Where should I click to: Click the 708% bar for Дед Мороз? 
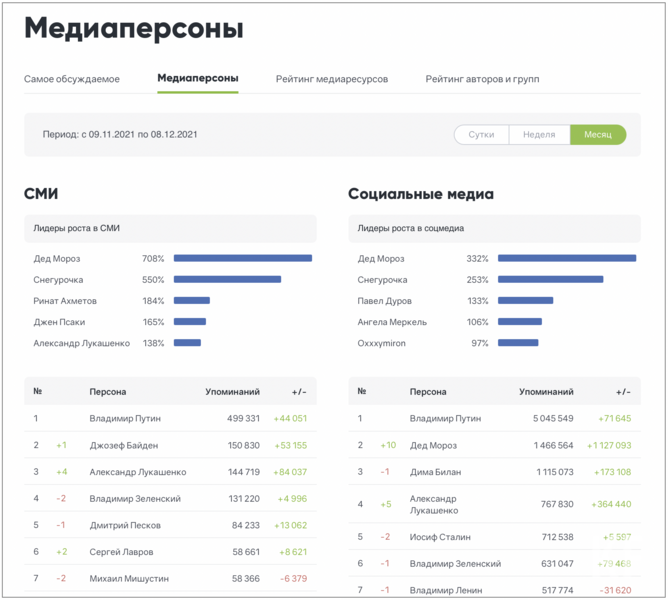(243, 258)
